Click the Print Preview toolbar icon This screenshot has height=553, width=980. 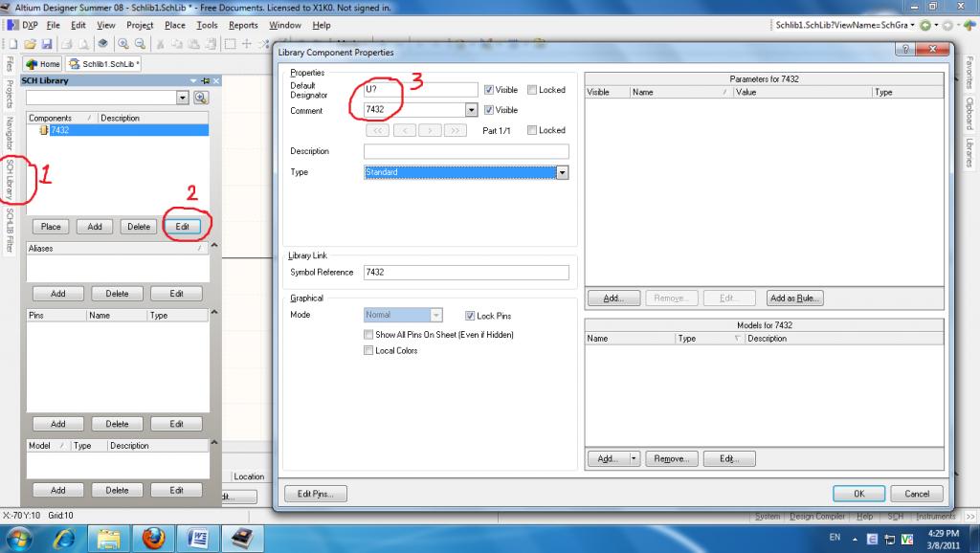click(83, 44)
